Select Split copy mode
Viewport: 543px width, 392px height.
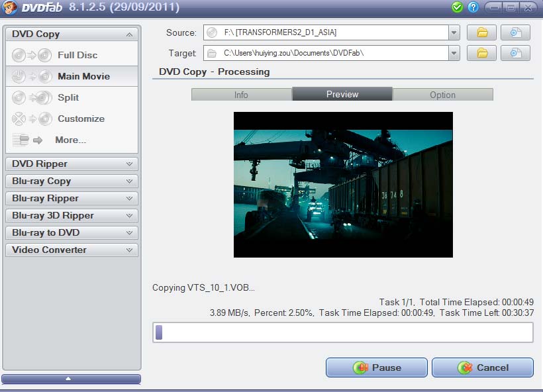72,97
